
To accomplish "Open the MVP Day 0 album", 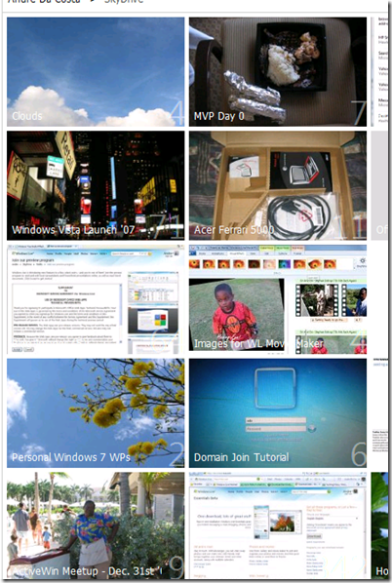I will pyautogui.click(x=278, y=72).
